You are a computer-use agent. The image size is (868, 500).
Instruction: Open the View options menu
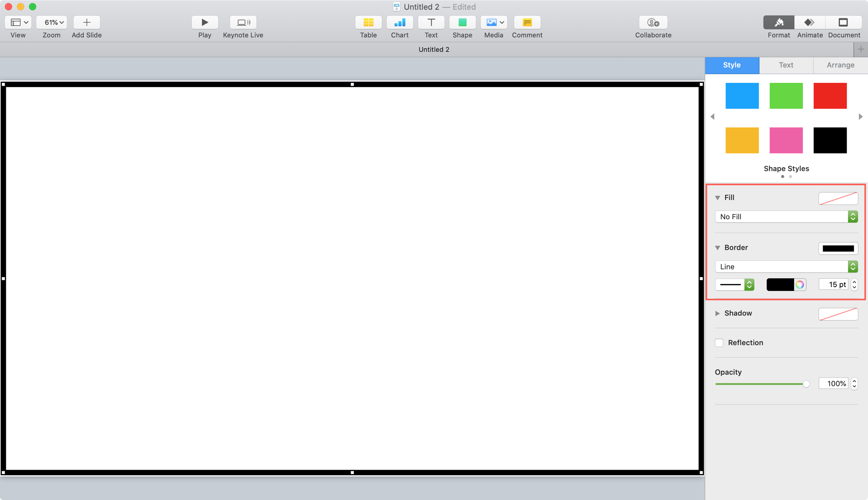[x=18, y=22]
